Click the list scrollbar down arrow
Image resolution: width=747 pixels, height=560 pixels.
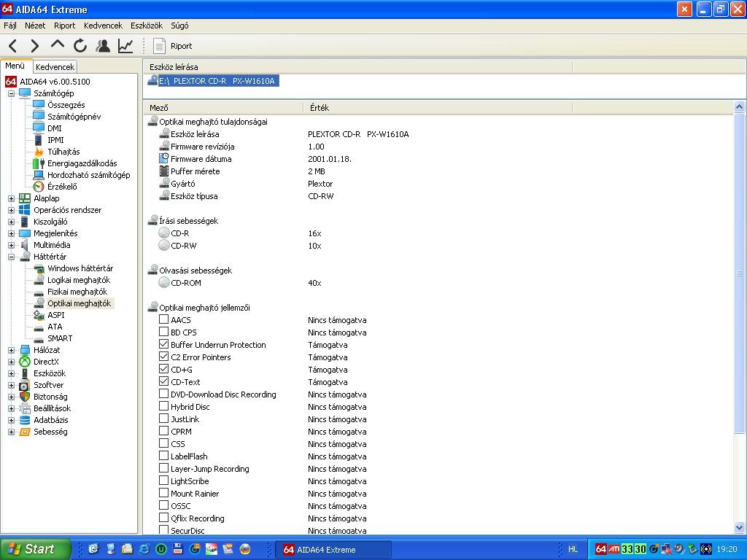coord(740,528)
